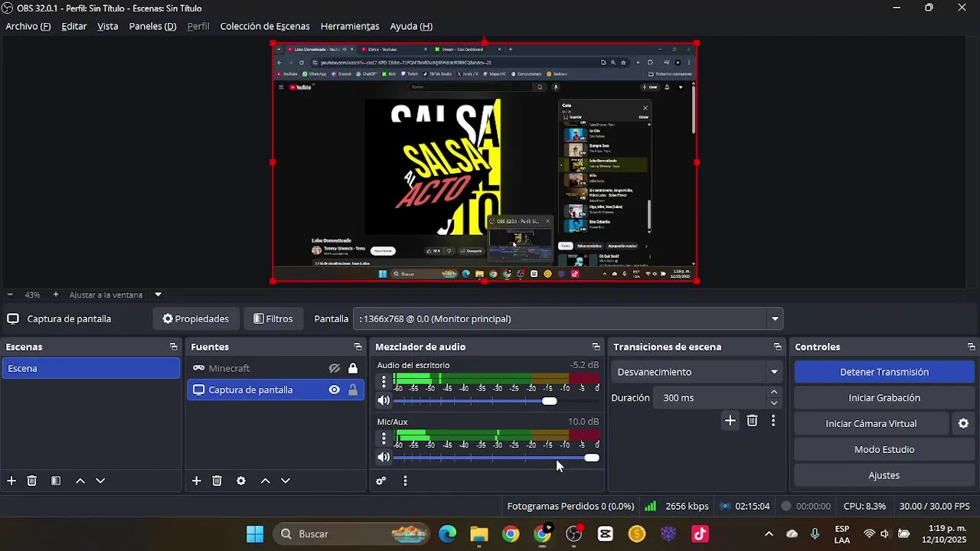Screen dimensions: 980x551
Task: Open Colección de Escenas menu
Action: click(265, 26)
